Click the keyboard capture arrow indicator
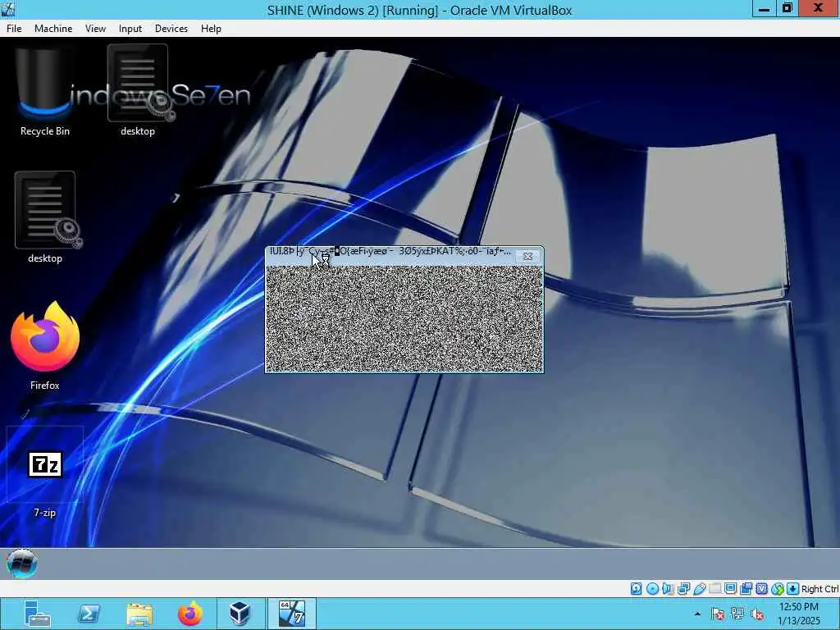The height and width of the screenshot is (630, 840). 793,589
